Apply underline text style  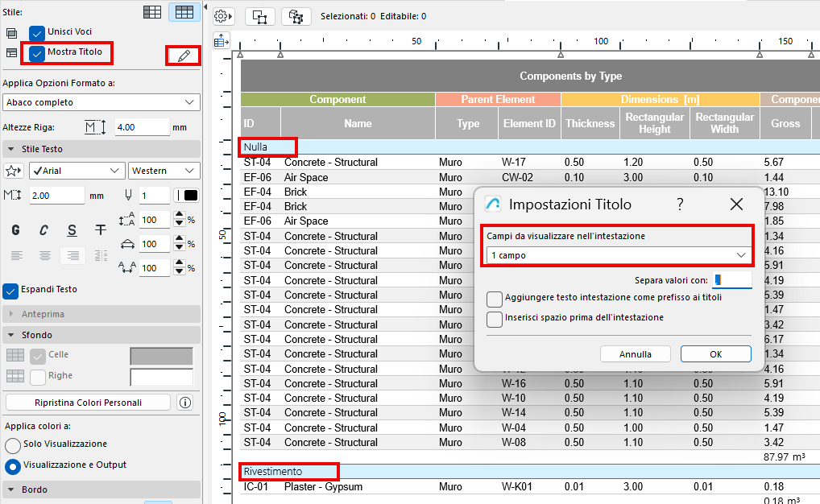(x=72, y=230)
